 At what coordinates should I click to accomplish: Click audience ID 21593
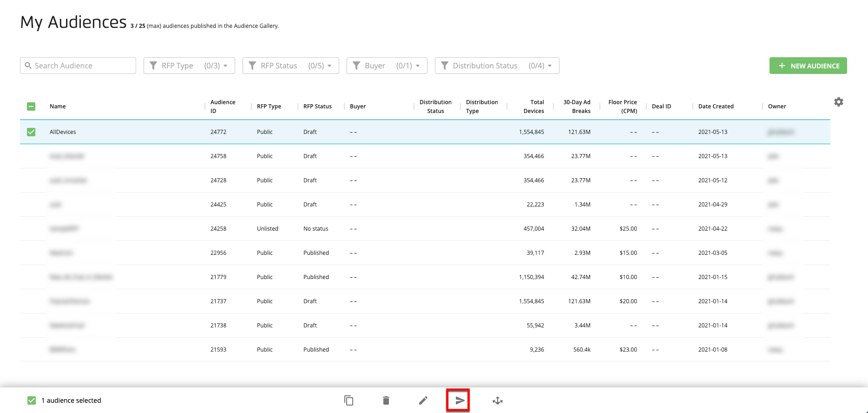(x=218, y=350)
